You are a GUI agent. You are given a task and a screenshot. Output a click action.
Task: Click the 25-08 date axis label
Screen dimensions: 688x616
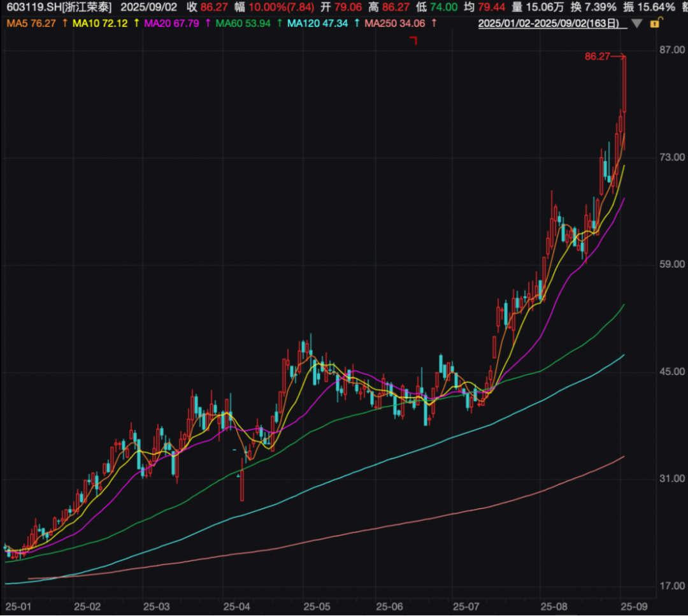pos(554,607)
